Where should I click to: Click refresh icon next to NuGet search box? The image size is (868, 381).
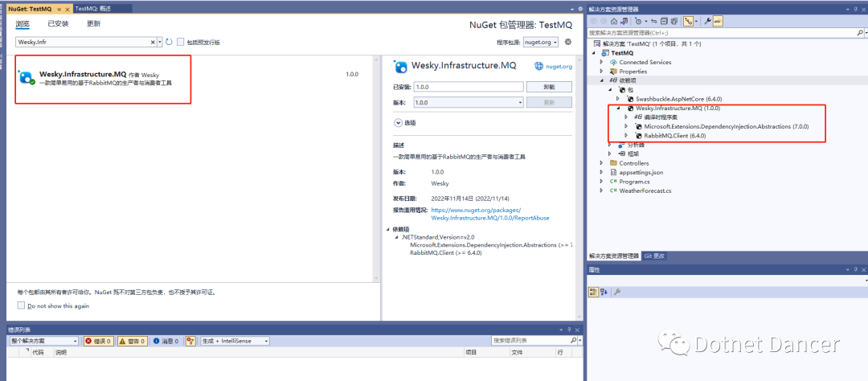coord(169,42)
